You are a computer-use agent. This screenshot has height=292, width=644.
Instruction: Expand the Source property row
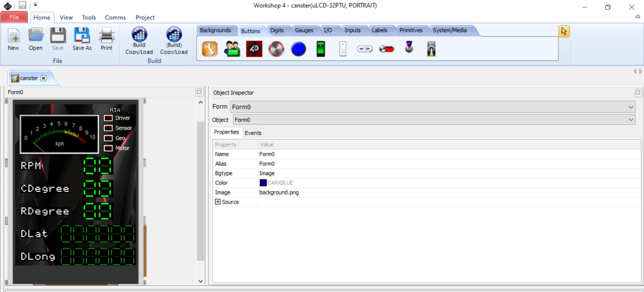[218, 202]
